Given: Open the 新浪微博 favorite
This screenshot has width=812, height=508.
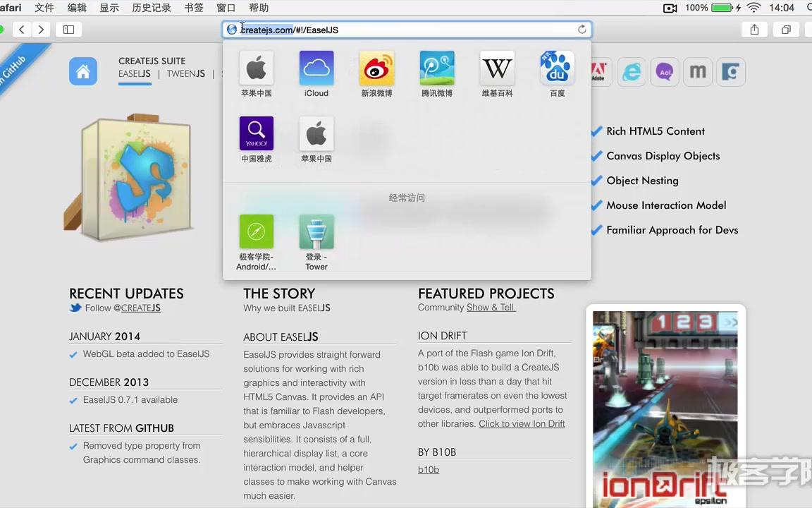Looking at the screenshot, I should [x=376, y=73].
